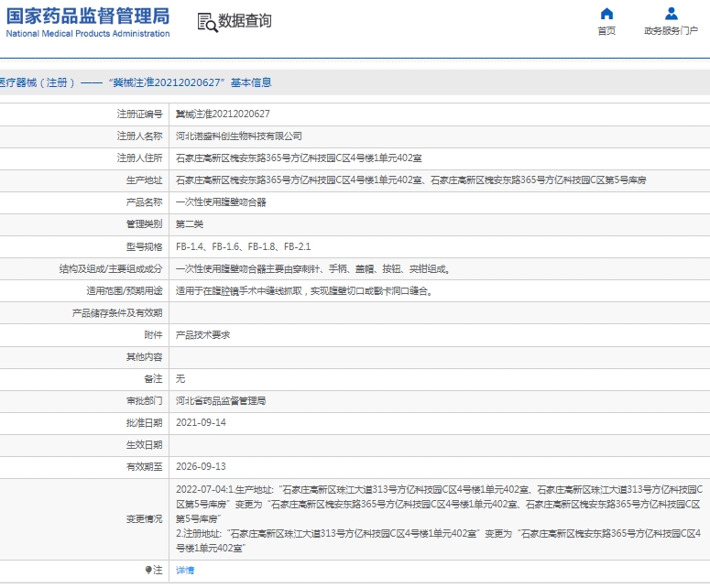The height and width of the screenshot is (588, 710).
Task: Click the 管理类别 row label
Action: pos(144,224)
